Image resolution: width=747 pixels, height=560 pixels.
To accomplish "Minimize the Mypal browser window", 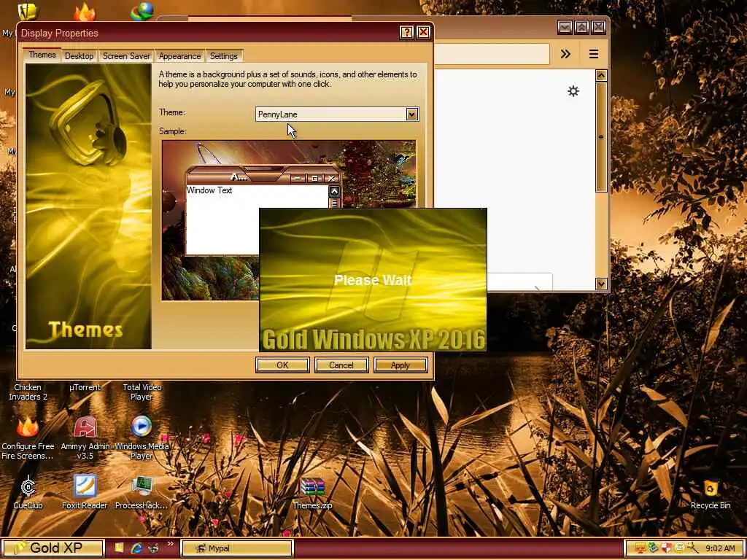I will [x=565, y=27].
